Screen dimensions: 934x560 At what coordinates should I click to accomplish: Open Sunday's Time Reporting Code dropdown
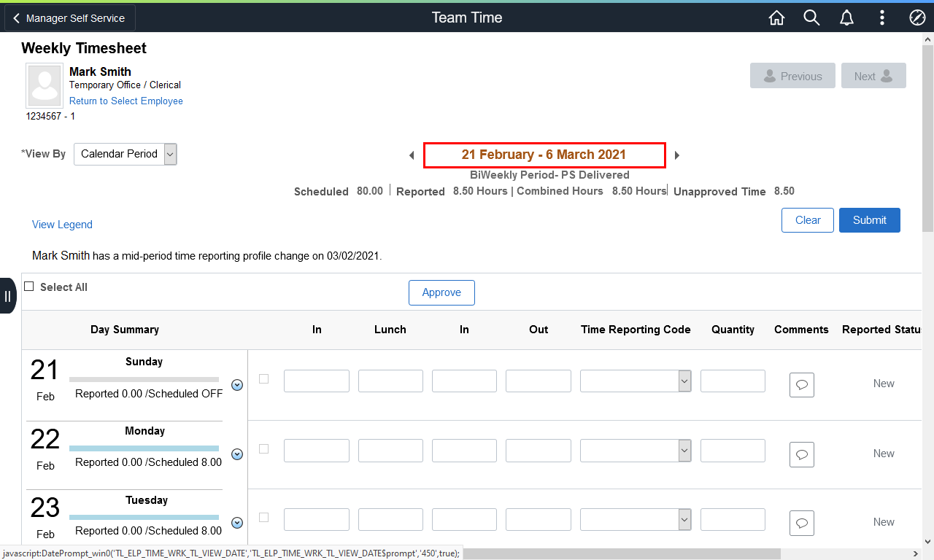[636, 381]
